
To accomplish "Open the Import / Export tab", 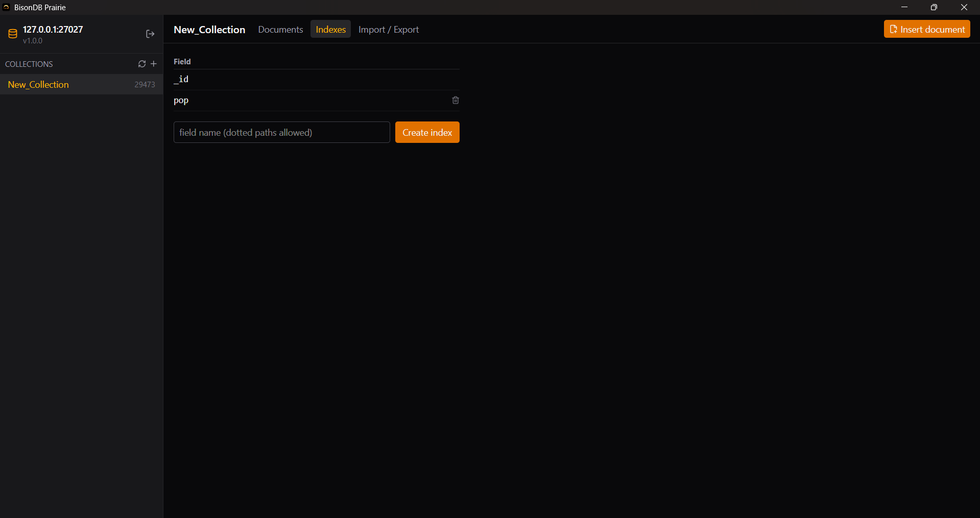I will point(389,30).
